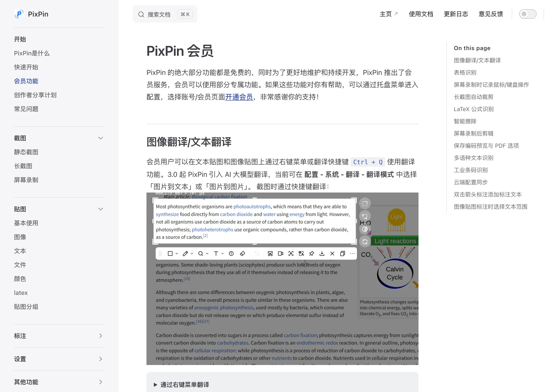Click the photoautotrophs link in demo image
Screen dimensions: 558x392
[252, 206]
